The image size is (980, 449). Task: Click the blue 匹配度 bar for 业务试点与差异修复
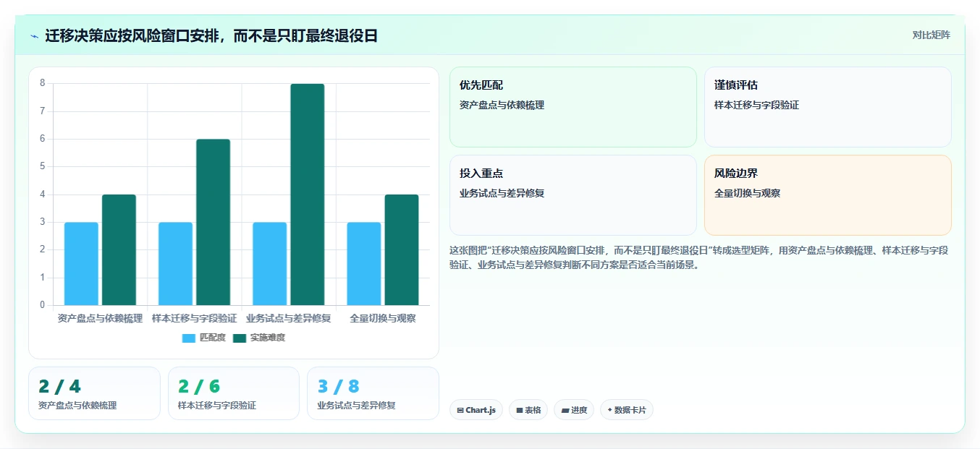[269, 264]
